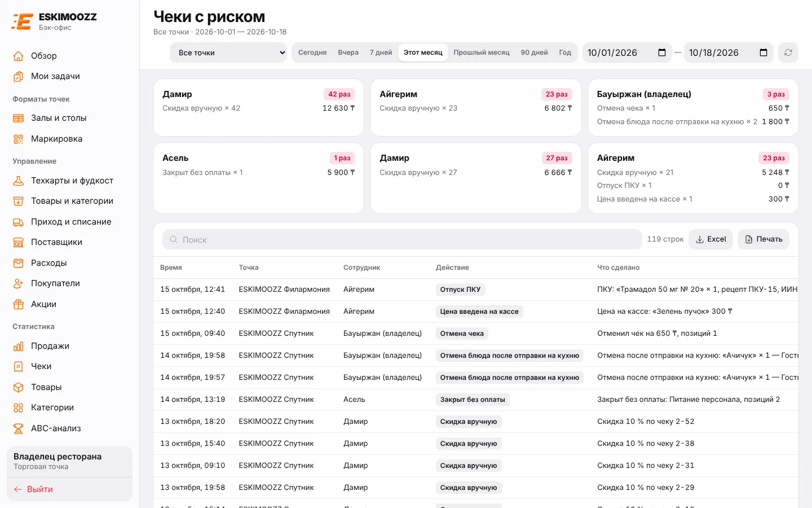The width and height of the screenshot is (812, 508).
Task: Click the start date field 10/01/2026
Action: [x=627, y=52]
